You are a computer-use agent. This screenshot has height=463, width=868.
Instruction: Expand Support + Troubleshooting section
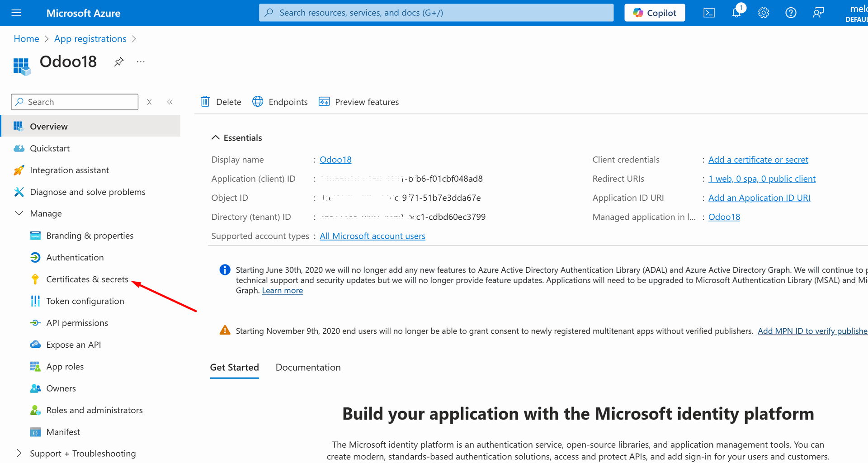[x=19, y=453]
